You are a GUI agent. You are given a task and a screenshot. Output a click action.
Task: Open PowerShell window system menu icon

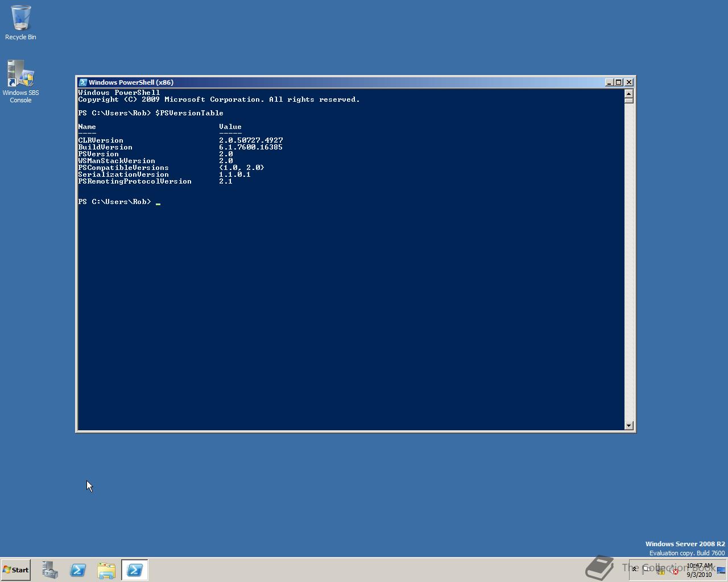(x=82, y=82)
